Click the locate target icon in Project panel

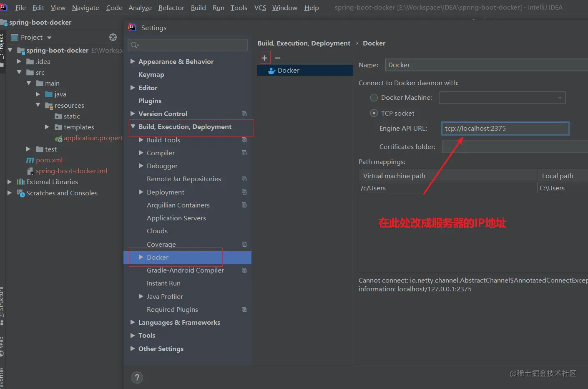coord(113,37)
